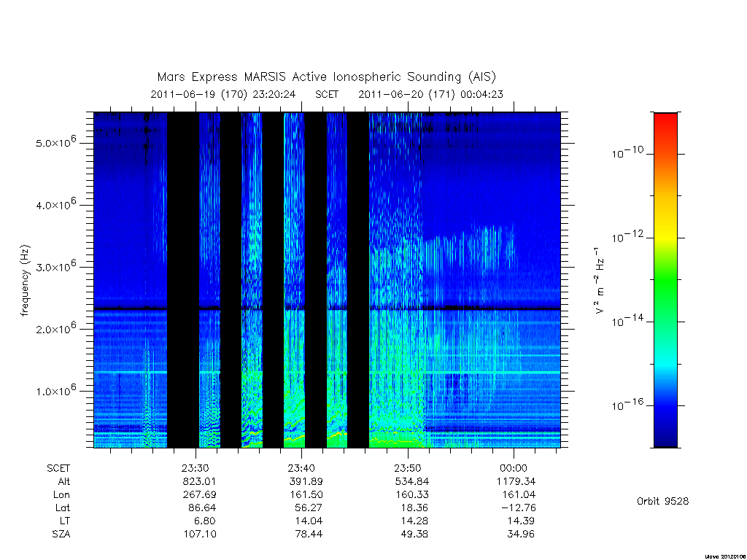The image size is (747, 560).
Task: Click the 2.0×10^6 frequency tick label
Action: 55,327
